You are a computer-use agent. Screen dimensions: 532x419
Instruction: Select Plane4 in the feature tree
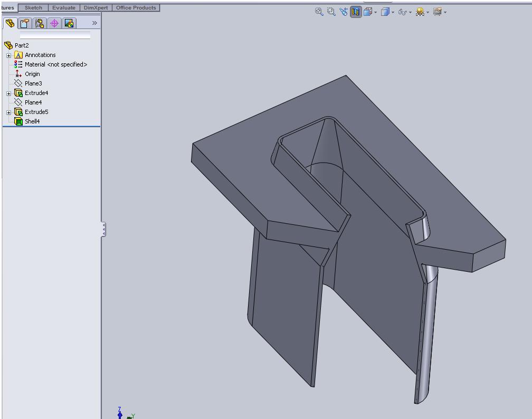(33, 102)
